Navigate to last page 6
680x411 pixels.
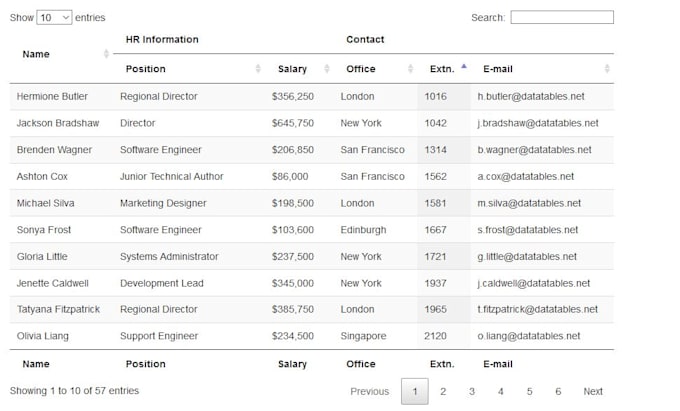pyautogui.click(x=558, y=391)
